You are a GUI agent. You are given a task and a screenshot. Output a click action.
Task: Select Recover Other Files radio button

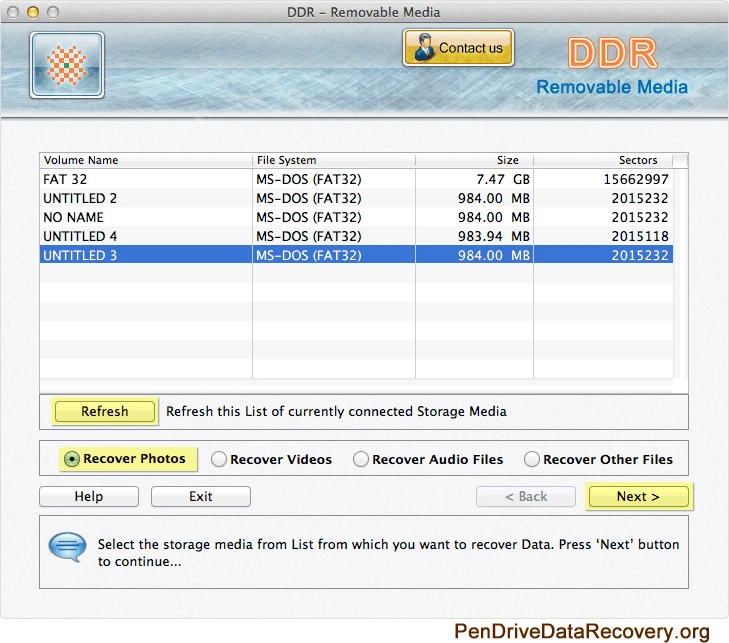coord(533,460)
